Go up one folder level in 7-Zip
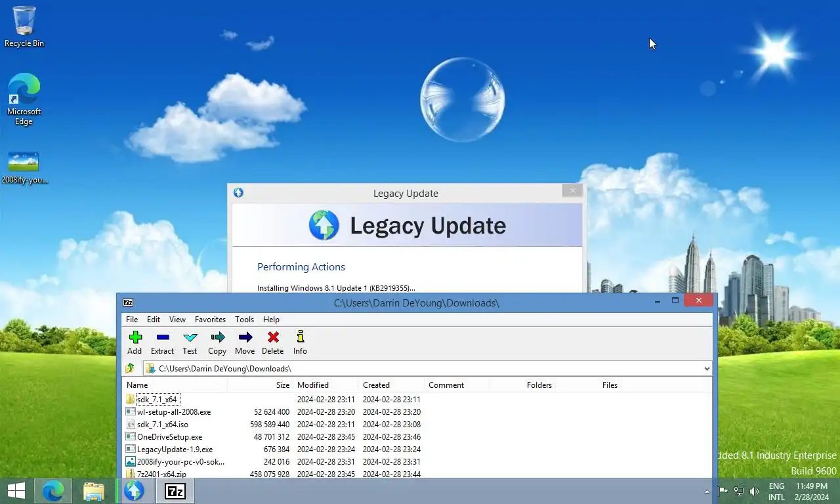840x504 pixels. pos(130,368)
